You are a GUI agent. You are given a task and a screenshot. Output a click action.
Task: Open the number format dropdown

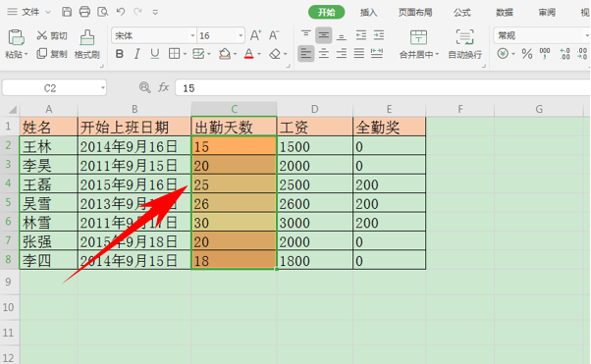click(x=586, y=35)
